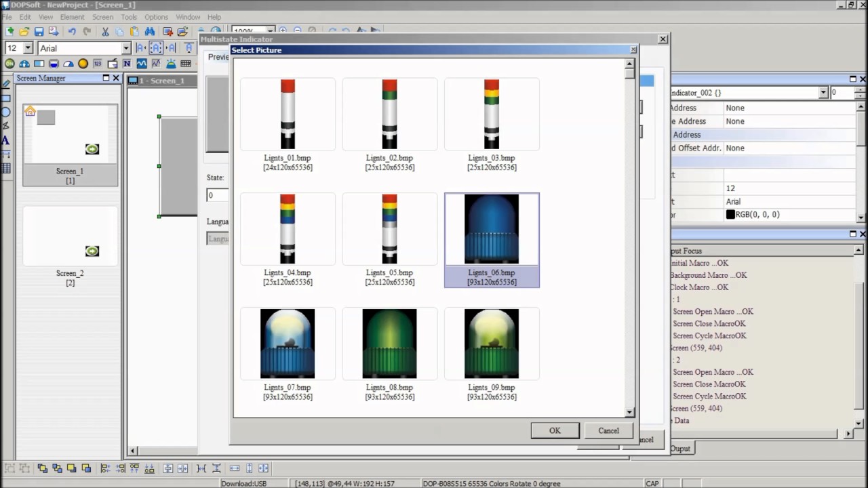Select the yellow round indicator element icon
This screenshot has height=488, width=868.
pos(83,64)
